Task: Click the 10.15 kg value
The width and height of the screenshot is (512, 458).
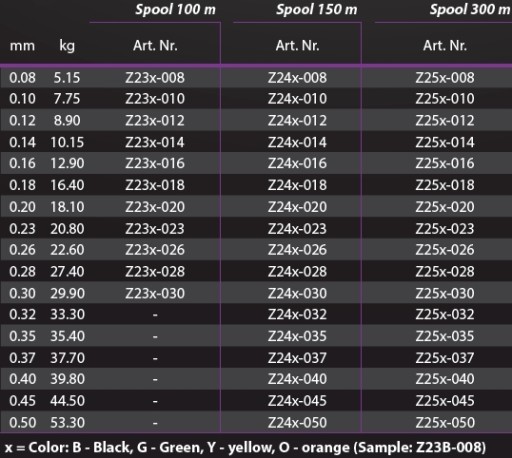Action: (x=67, y=142)
